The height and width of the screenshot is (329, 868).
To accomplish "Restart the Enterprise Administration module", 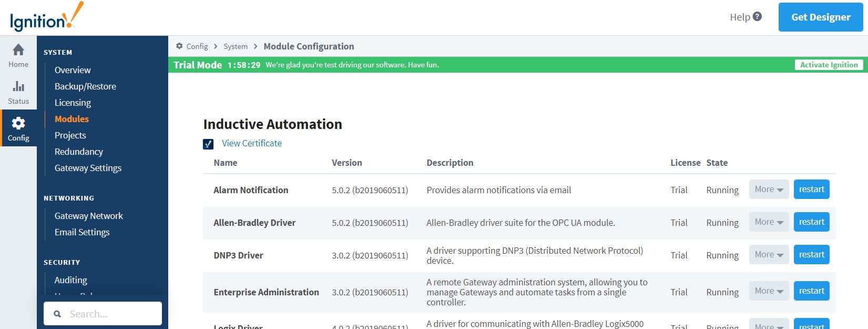I will (811, 291).
